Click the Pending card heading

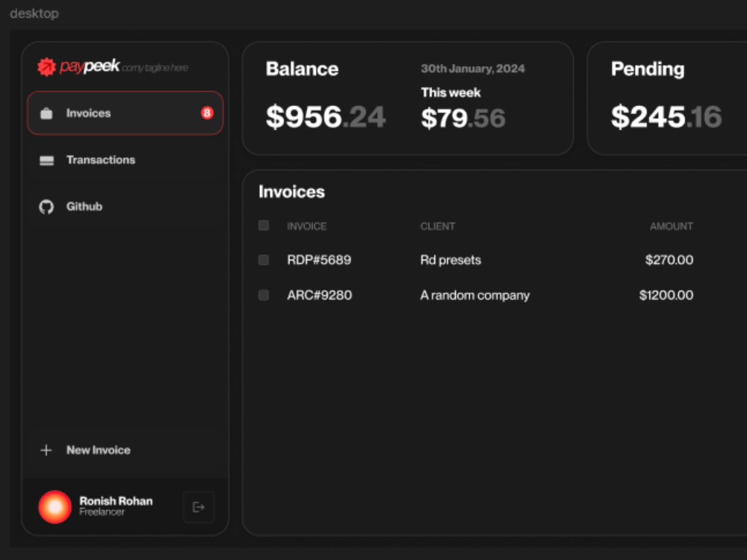point(648,69)
